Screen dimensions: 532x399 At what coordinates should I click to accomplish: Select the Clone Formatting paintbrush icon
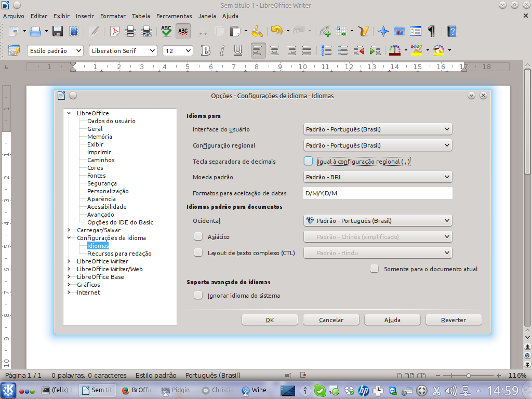tap(257, 31)
